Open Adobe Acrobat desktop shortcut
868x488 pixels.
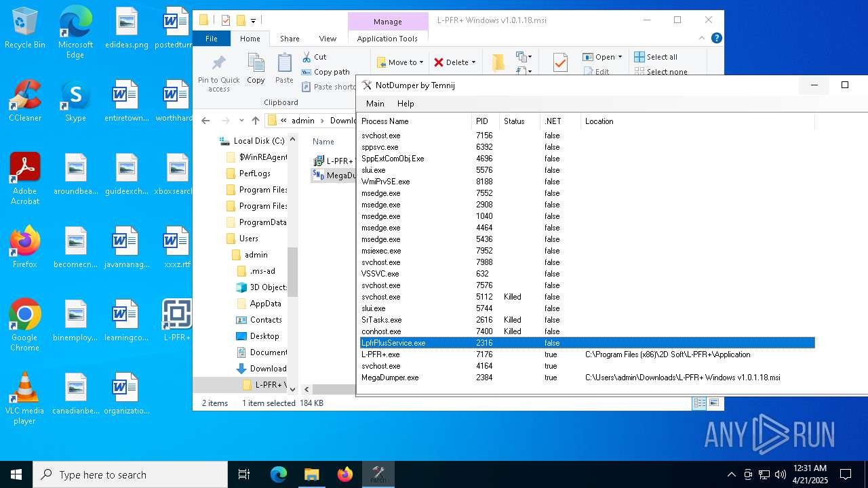[25, 179]
